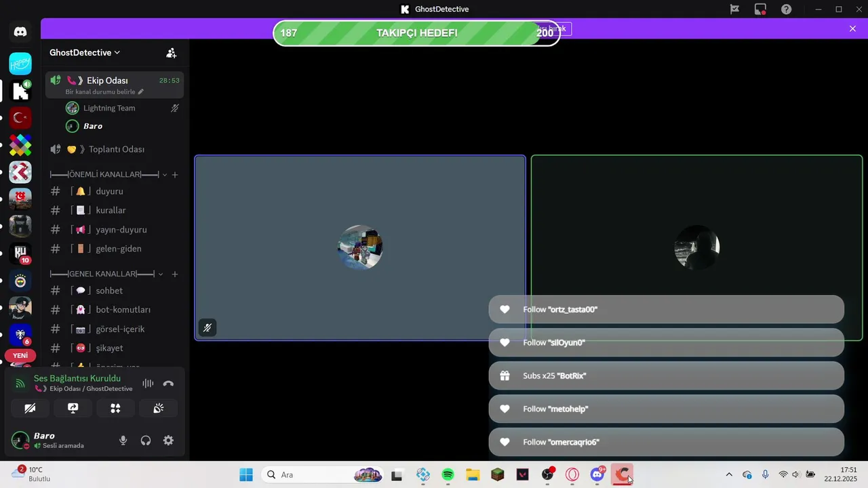Open the Fenerbahçe crest server icon
Image resolution: width=868 pixels, height=488 pixels.
click(x=20, y=281)
